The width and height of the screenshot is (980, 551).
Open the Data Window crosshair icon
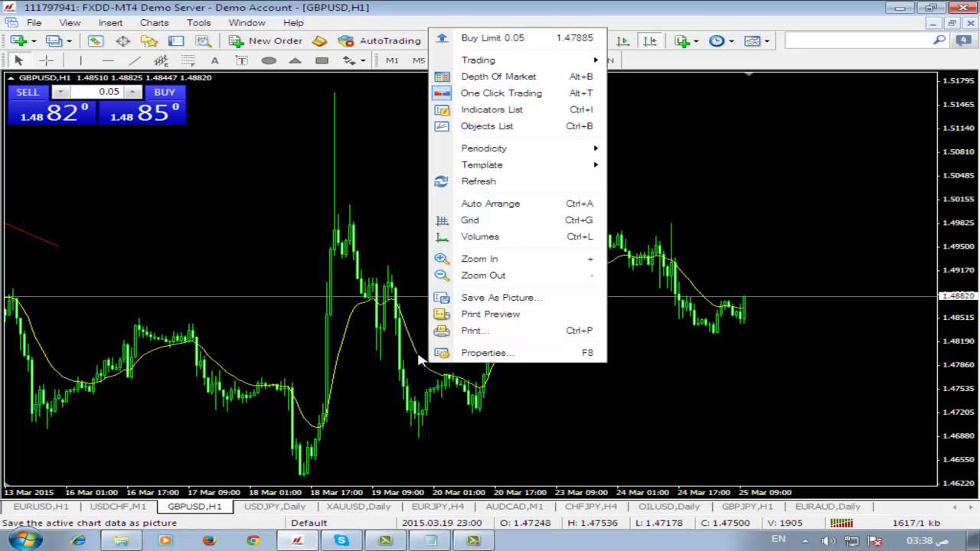[x=122, y=41]
